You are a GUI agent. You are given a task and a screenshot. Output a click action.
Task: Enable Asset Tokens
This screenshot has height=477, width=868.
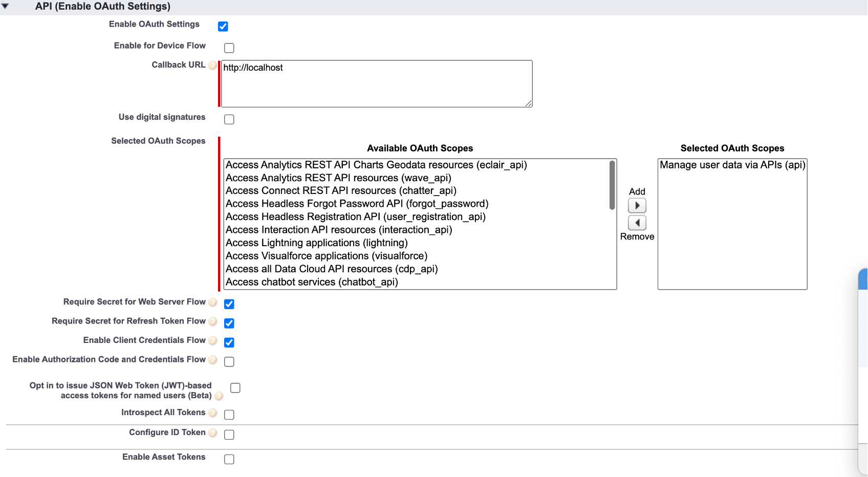click(229, 459)
